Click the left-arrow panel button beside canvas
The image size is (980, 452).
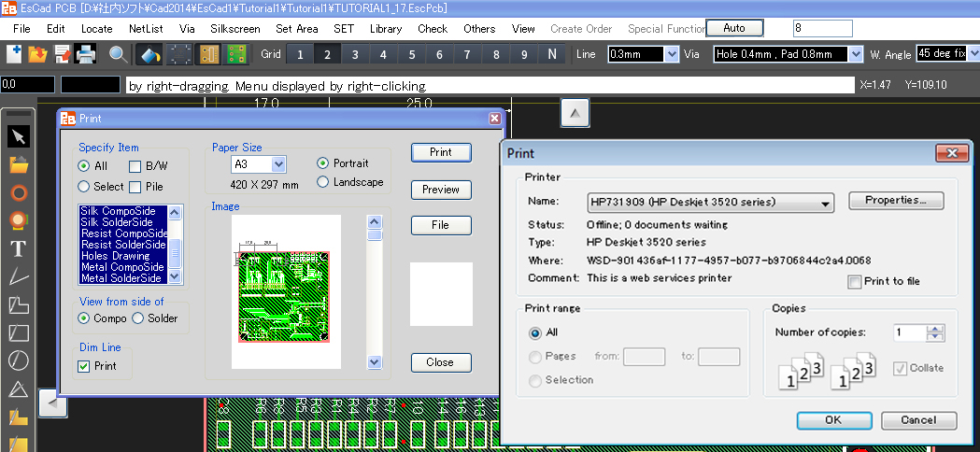tap(52, 403)
